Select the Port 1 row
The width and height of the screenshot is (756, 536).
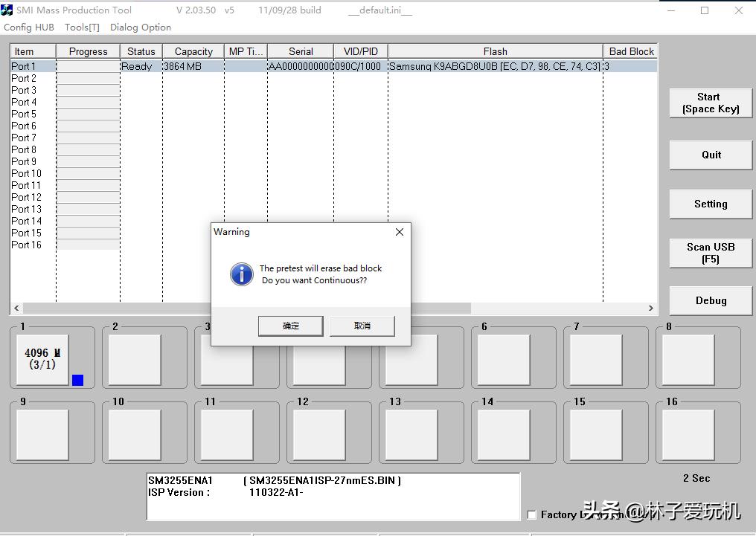click(333, 66)
